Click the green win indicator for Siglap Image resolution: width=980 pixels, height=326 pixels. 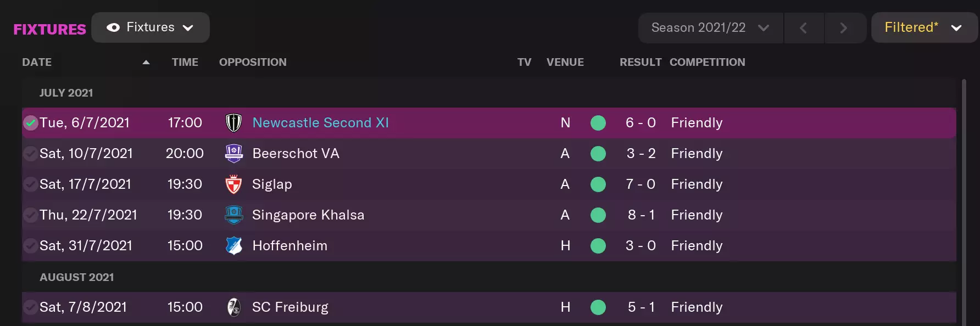(598, 184)
